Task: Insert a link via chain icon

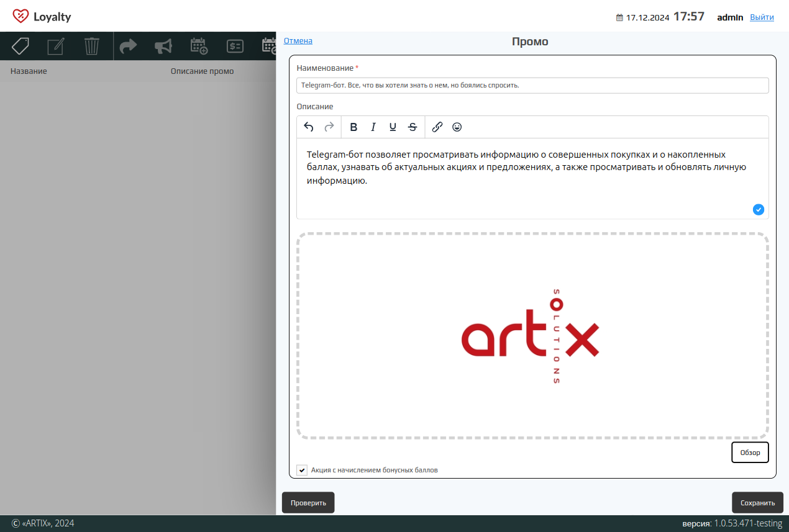Action: tap(437, 127)
